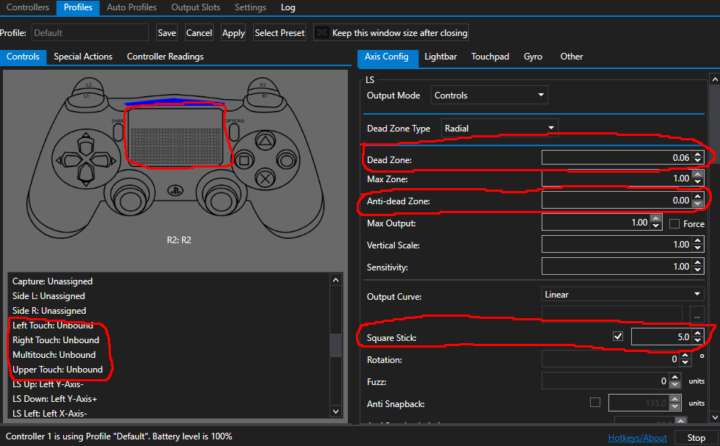Click the Share button on controller diagram

coord(118,132)
